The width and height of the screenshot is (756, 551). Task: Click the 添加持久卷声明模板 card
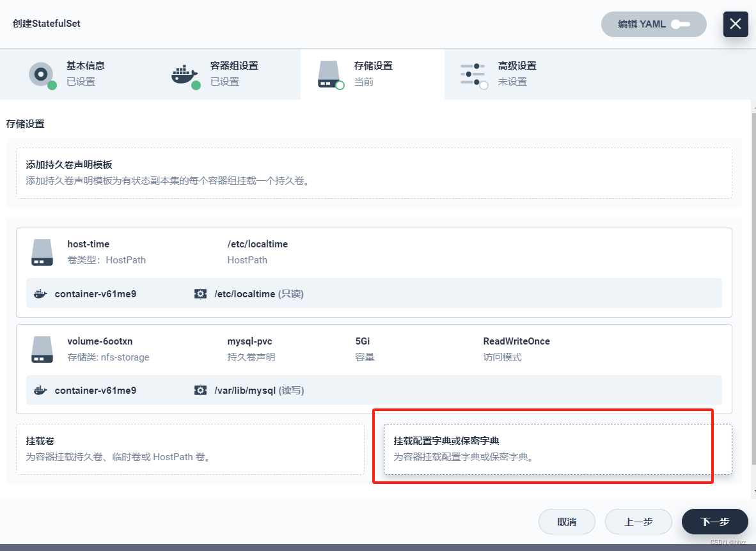372,171
